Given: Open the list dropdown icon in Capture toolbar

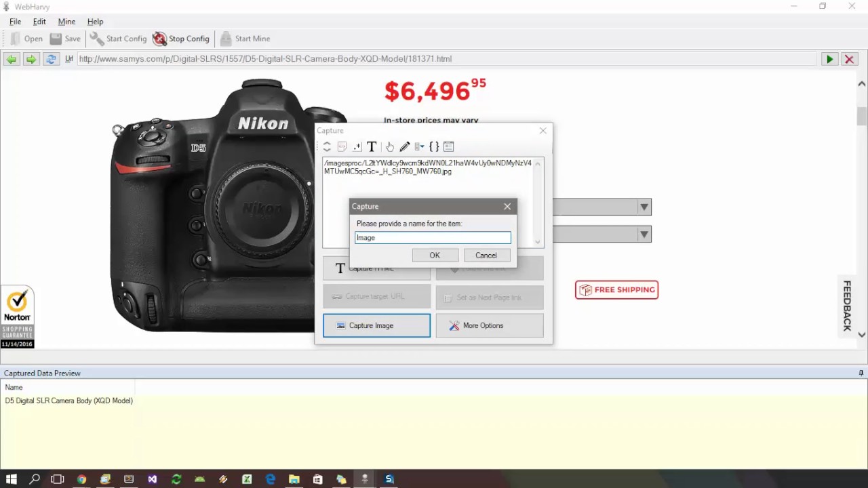Looking at the screenshot, I should click(x=419, y=146).
